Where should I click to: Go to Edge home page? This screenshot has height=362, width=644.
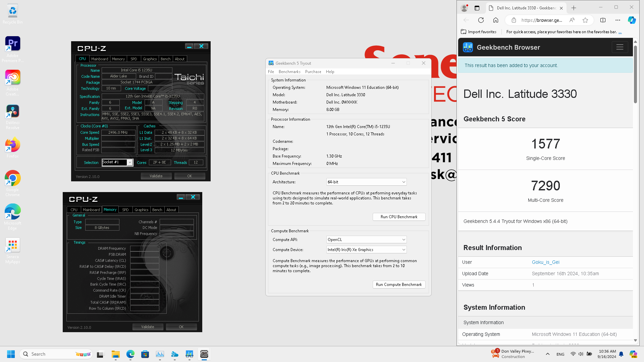(x=496, y=20)
